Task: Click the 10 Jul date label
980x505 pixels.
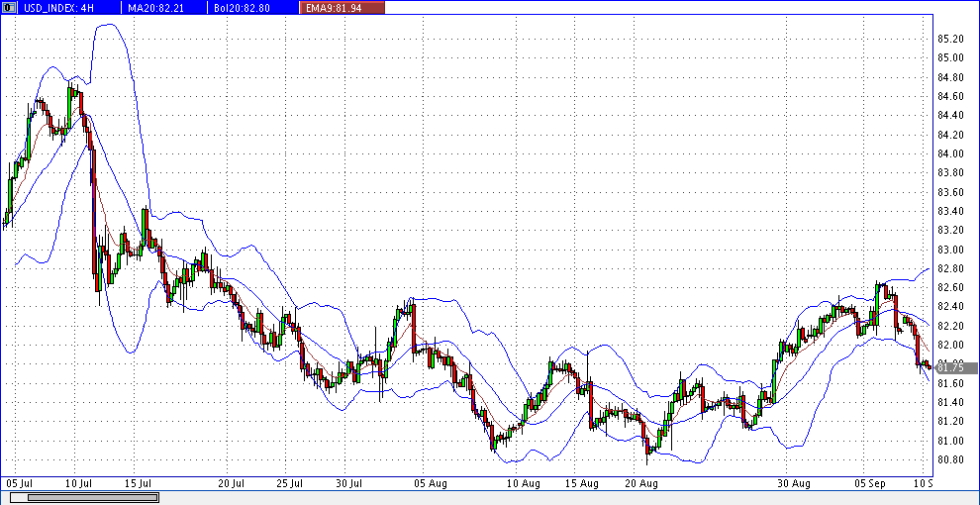Action: [x=80, y=483]
